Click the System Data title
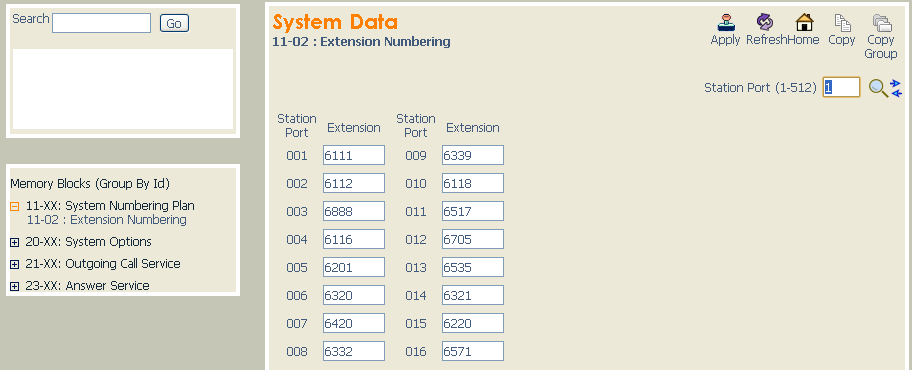The image size is (912, 370). (x=336, y=22)
